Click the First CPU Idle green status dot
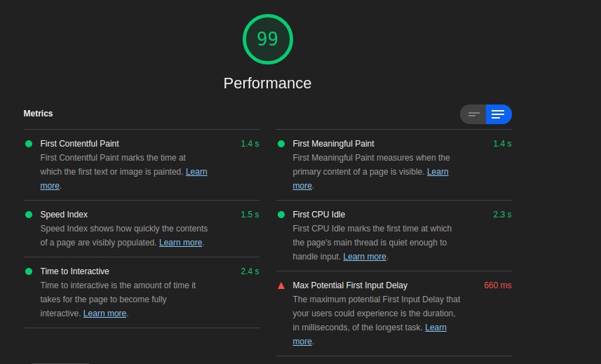 click(281, 215)
